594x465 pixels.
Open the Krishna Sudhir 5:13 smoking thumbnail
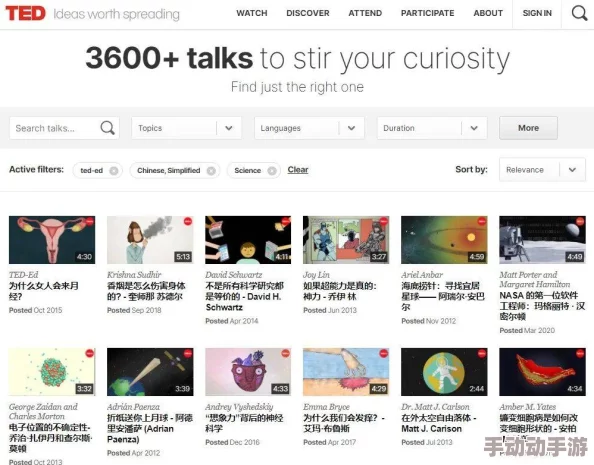pos(150,240)
